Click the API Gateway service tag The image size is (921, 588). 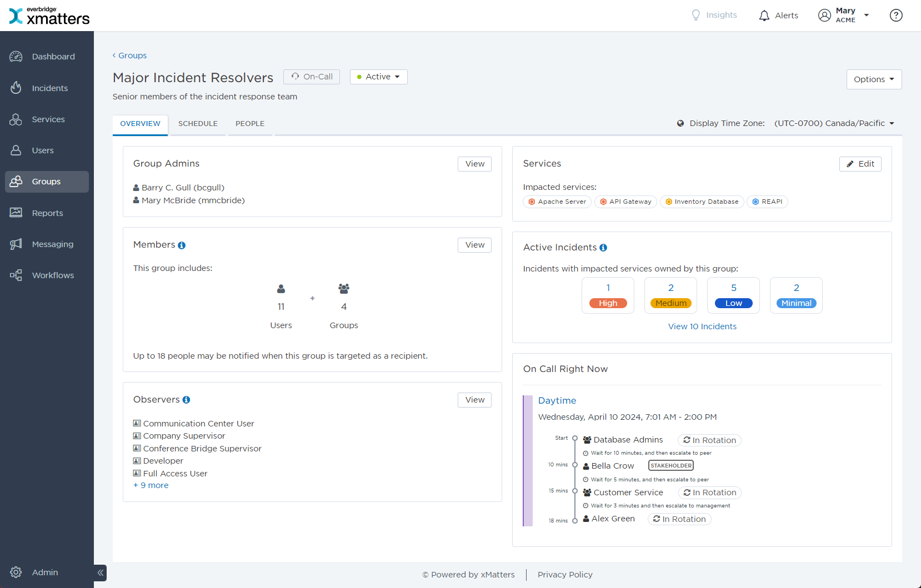pos(625,202)
